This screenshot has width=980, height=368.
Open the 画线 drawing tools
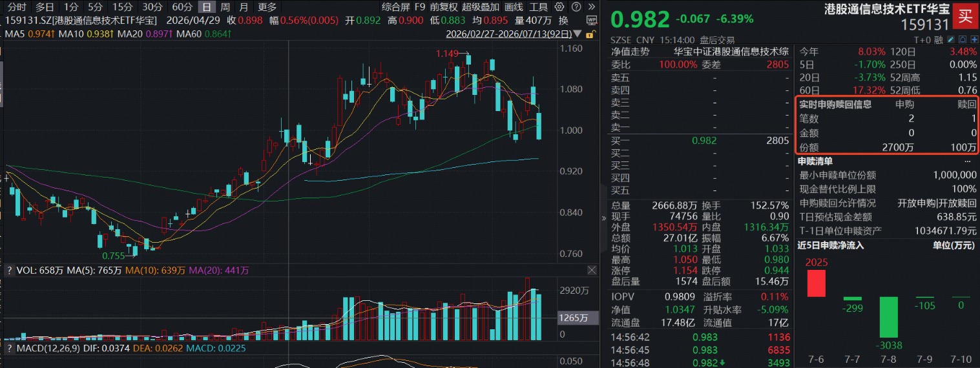514,7
